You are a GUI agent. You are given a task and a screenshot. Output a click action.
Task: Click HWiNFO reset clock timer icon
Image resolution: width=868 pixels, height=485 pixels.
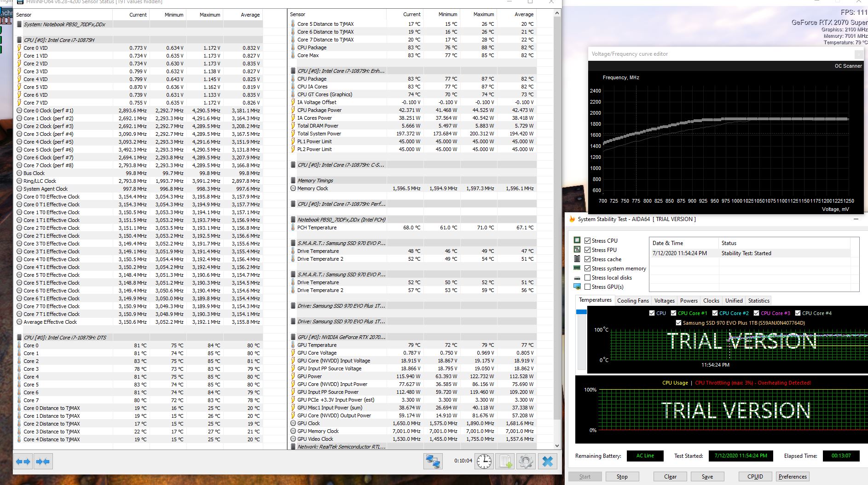484,461
